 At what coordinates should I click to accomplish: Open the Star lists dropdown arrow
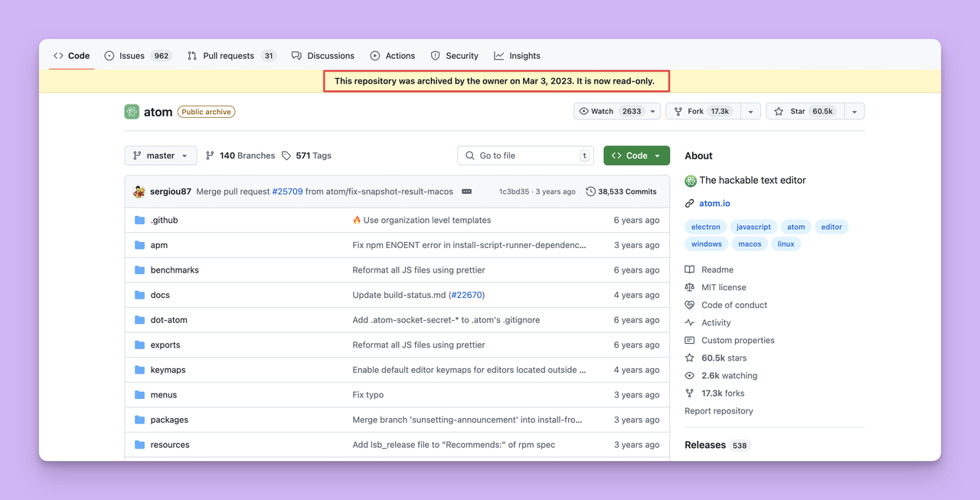854,111
